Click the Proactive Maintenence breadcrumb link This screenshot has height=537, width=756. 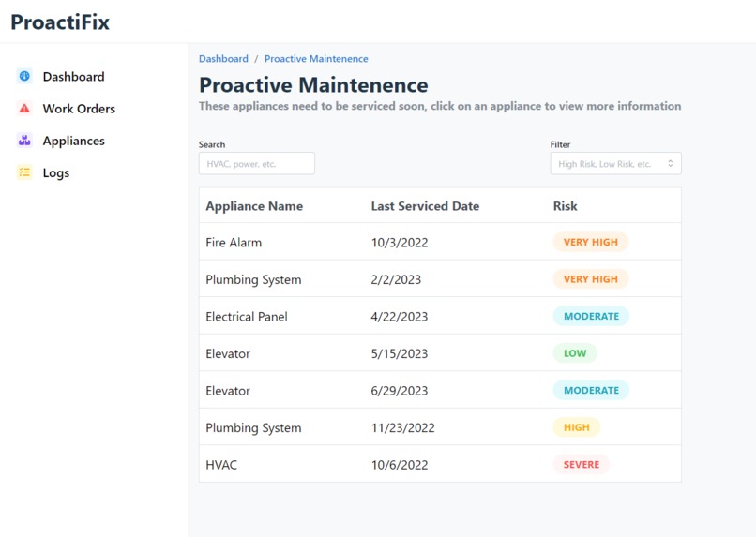pos(316,59)
